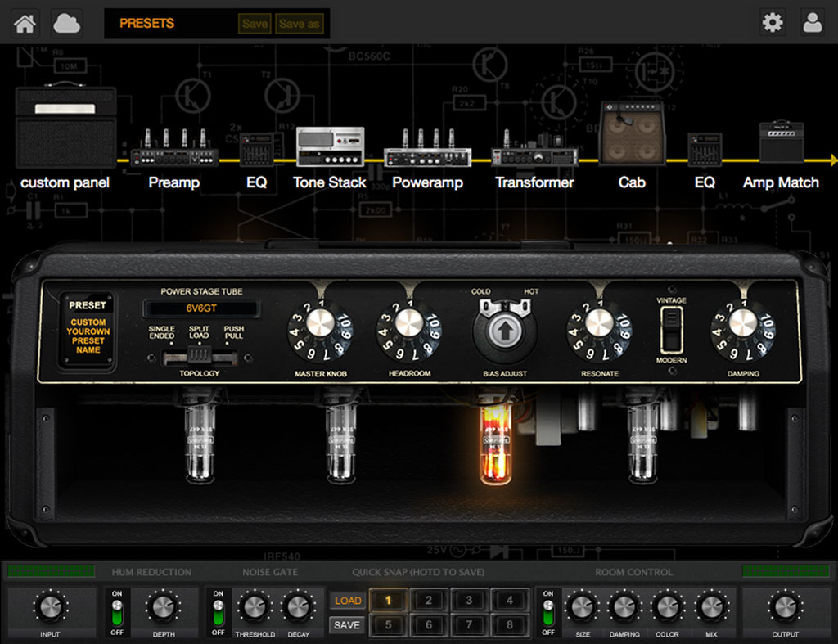Select the Amp Match module icon

782,142
